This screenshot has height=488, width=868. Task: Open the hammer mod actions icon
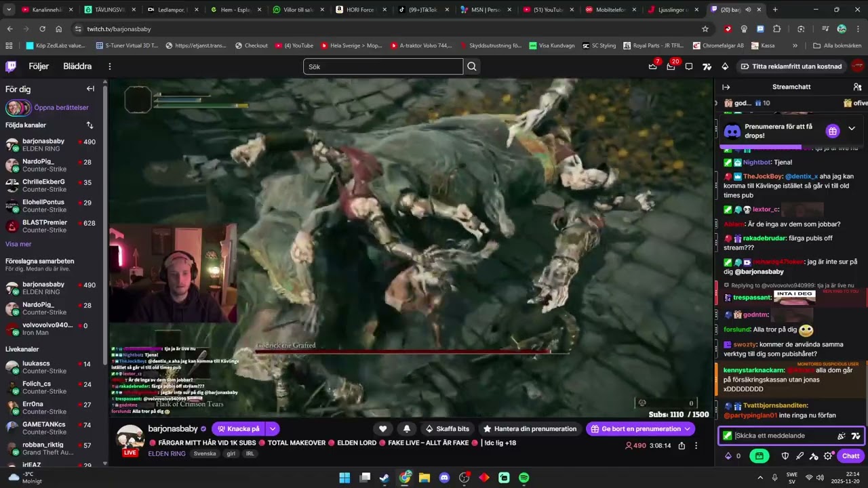pyautogui.click(x=814, y=456)
